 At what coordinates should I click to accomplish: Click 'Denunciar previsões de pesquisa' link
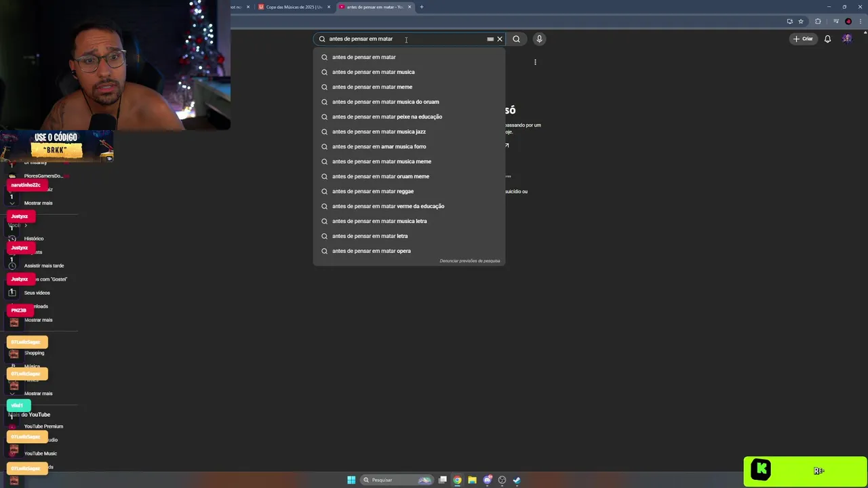469,261
